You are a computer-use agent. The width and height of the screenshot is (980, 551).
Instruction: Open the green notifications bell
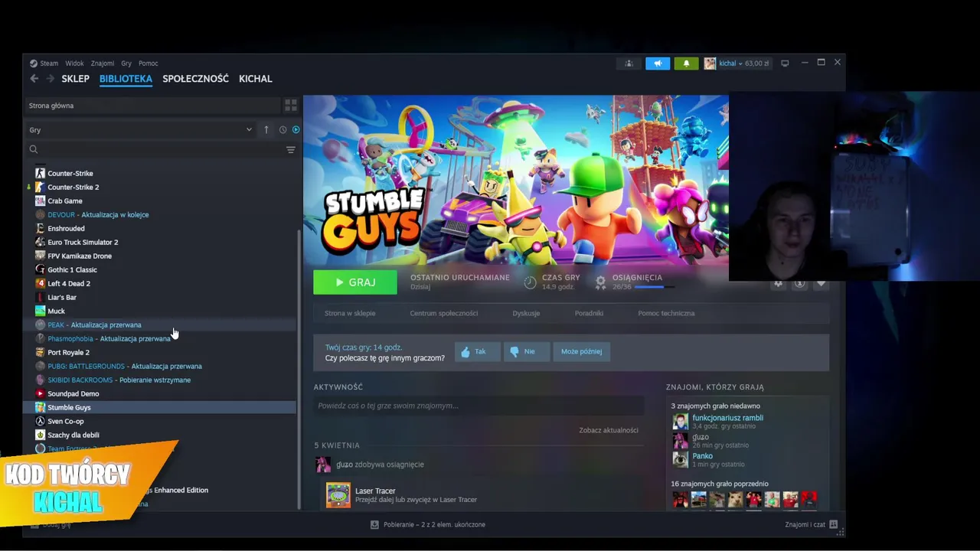click(x=686, y=64)
